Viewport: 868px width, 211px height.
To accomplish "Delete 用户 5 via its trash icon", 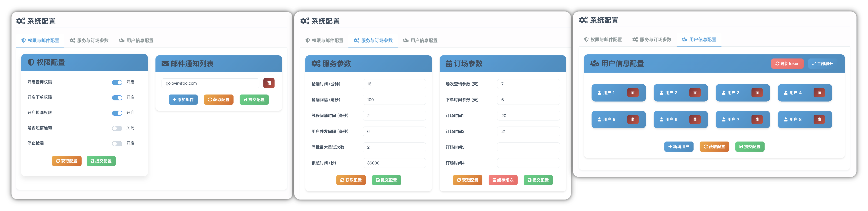I will coord(633,120).
